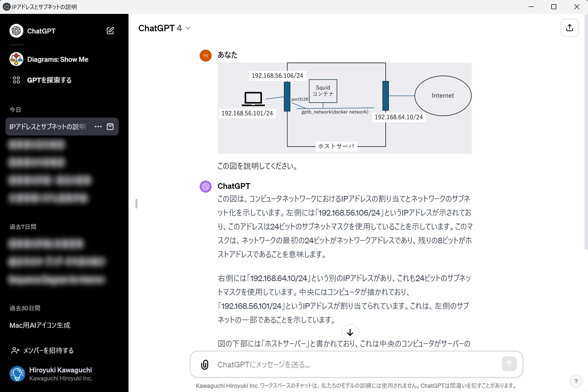The height and width of the screenshot is (392, 588).
Task: Open Hiroyuki Kawaguchi account menu
Action: [x=51, y=374]
